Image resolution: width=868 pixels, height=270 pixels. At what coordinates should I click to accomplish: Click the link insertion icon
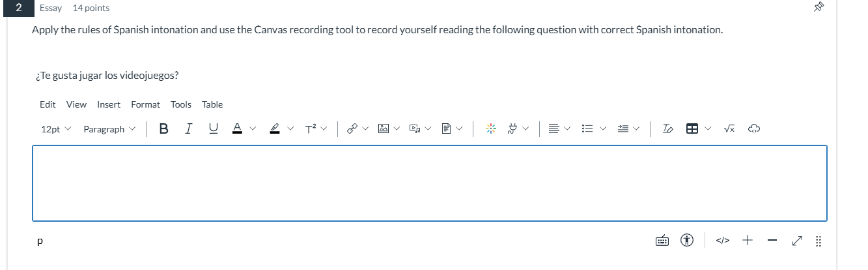tap(352, 129)
